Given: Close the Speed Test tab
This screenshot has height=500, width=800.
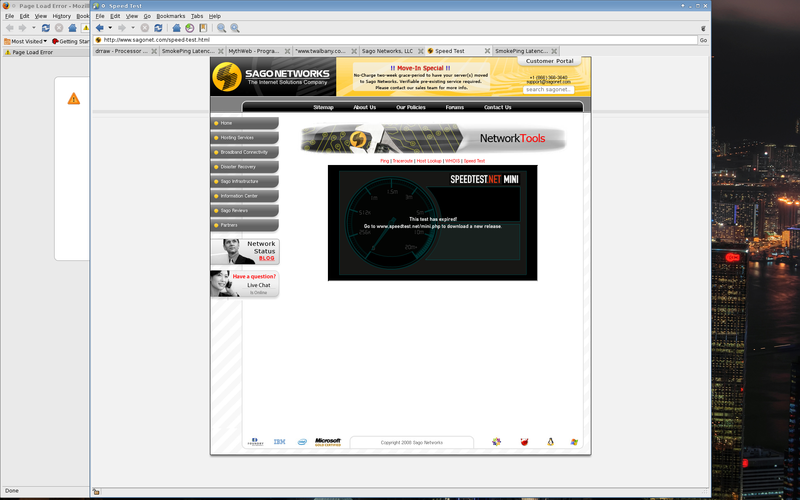Looking at the screenshot, I should (x=487, y=51).
